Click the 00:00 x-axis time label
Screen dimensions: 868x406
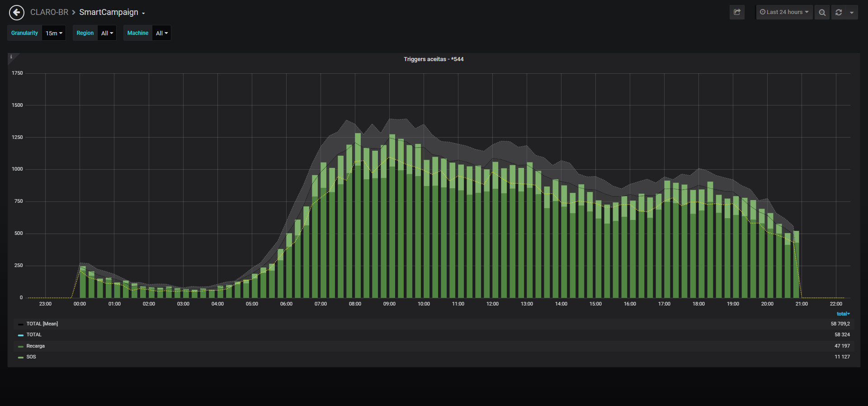point(80,304)
